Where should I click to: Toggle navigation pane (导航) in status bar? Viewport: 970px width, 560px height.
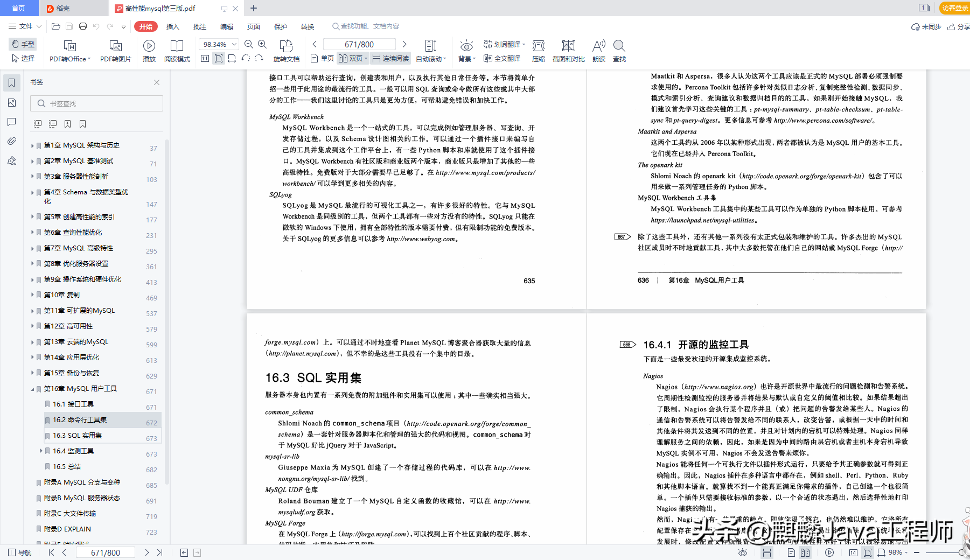click(x=20, y=552)
